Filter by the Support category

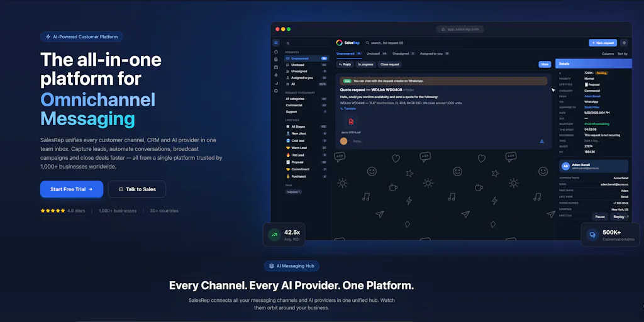click(x=306, y=112)
